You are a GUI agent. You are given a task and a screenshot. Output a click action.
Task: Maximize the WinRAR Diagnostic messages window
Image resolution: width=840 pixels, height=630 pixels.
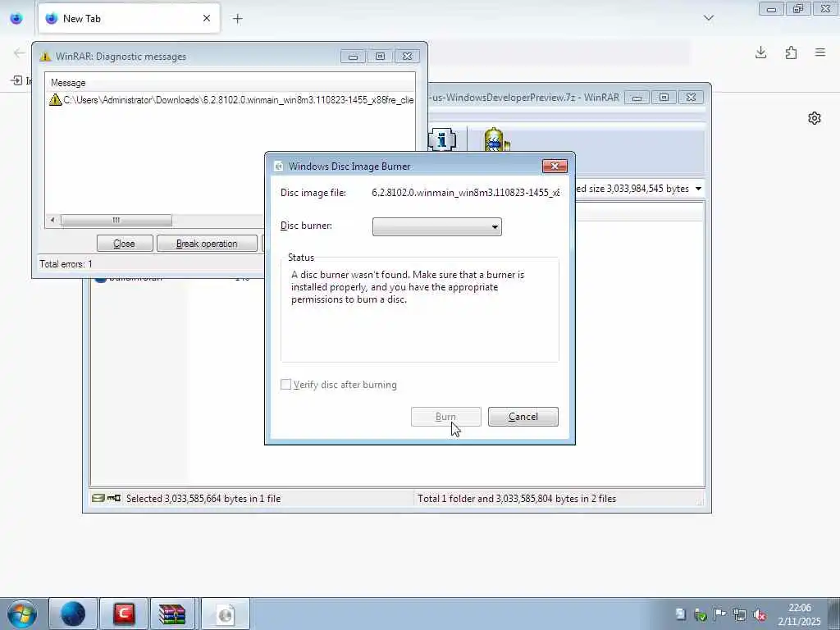point(380,57)
